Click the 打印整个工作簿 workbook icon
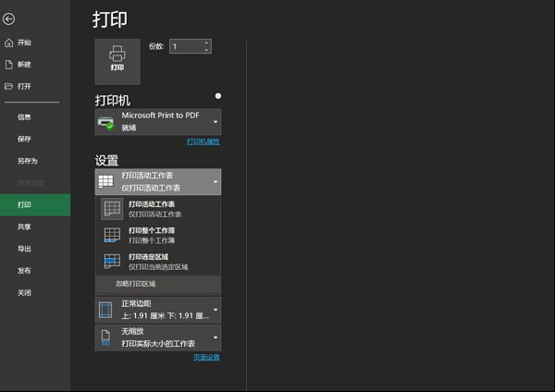Viewport: 555px width, 392px height. click(112, 235)
